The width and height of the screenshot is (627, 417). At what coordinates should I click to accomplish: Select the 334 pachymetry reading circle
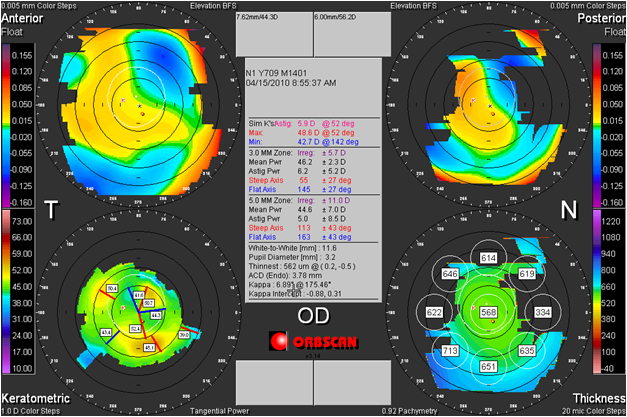(543, 312)
